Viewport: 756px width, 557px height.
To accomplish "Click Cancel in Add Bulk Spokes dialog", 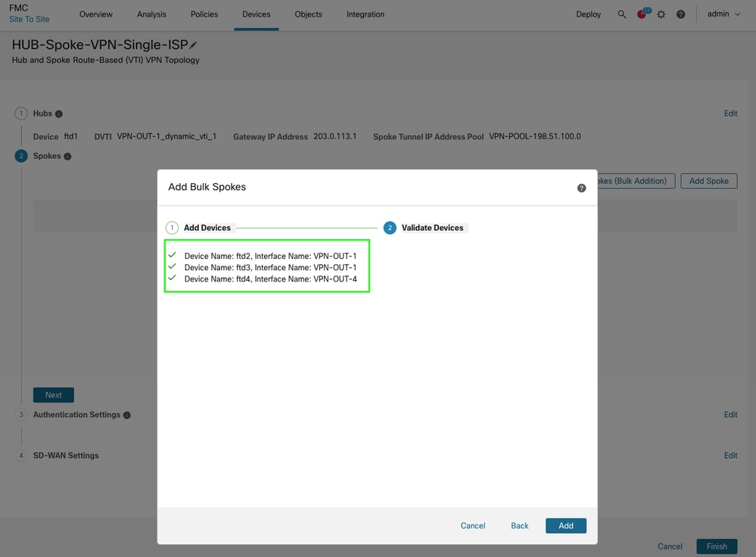I will coord(472,525).
